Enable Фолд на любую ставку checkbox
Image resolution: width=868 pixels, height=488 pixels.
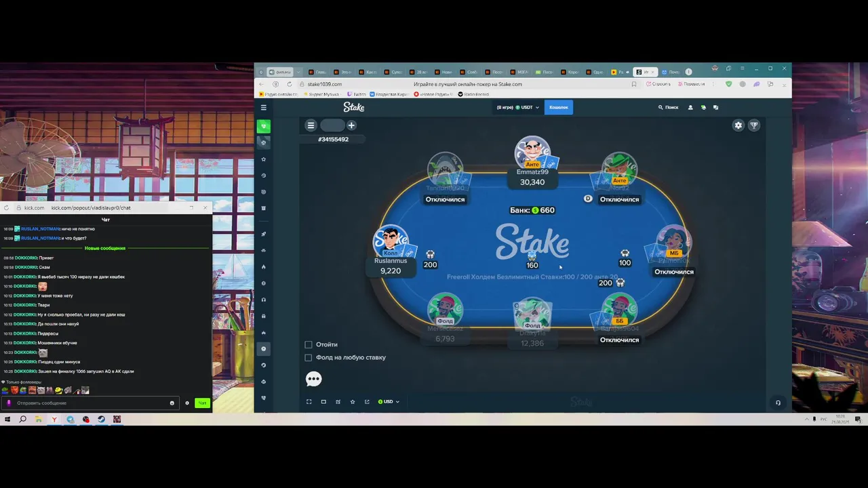309,357
